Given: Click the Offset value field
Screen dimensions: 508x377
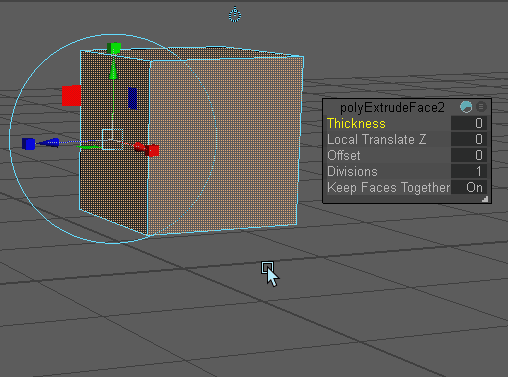Looking at the screenshot, I should 469,155.
